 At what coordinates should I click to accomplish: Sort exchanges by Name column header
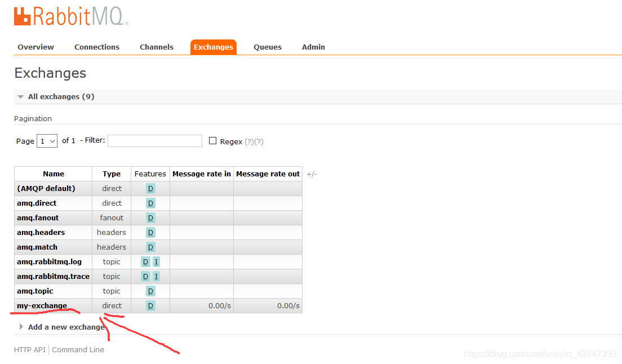[54, 174]
